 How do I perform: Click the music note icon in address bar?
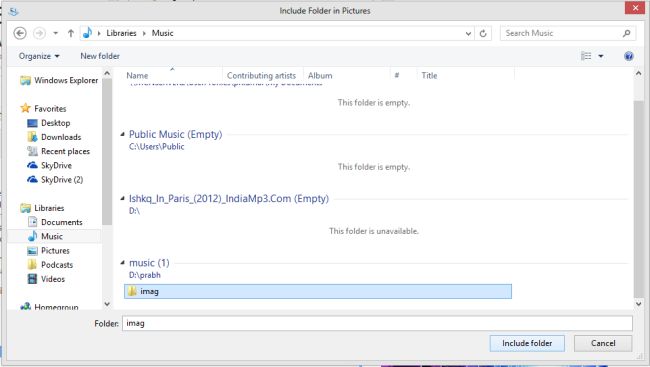click(x=87, y=33)
